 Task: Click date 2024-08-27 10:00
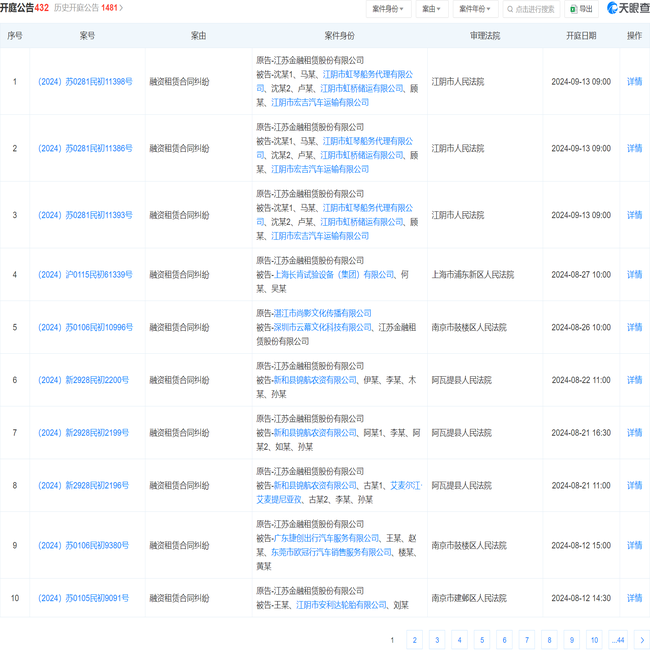[x=581, y=274]
